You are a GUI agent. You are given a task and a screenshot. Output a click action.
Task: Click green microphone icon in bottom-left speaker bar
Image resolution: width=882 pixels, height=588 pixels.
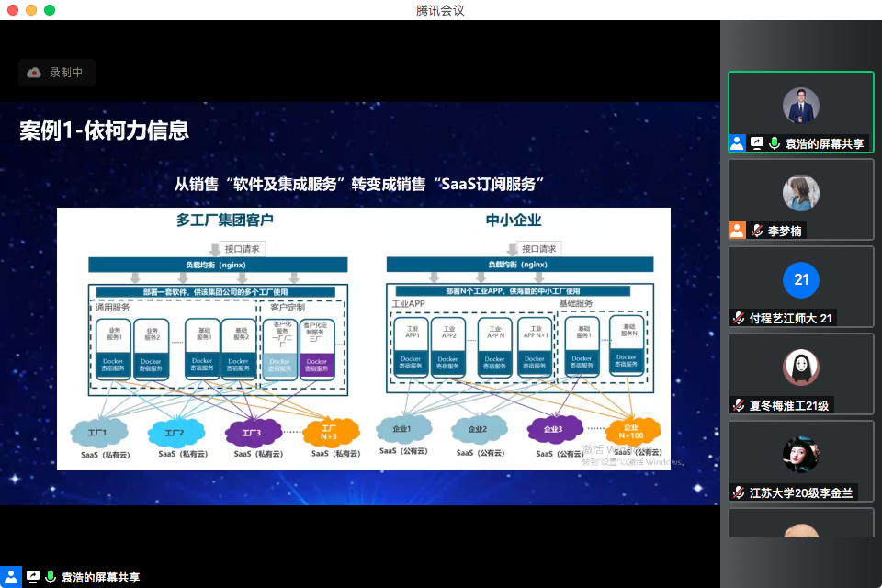click(x=51, y=577)
